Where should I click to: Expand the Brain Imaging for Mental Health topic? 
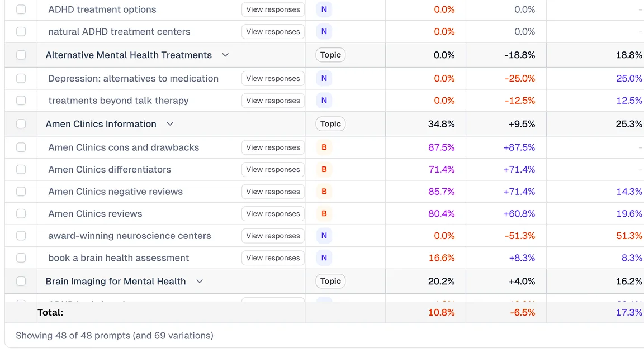click(x=200, y=282)
